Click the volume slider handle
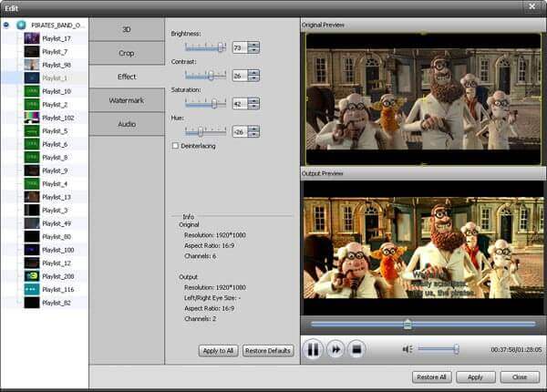The width and height of the screenshot is (547, 392). tap(456, 349)
